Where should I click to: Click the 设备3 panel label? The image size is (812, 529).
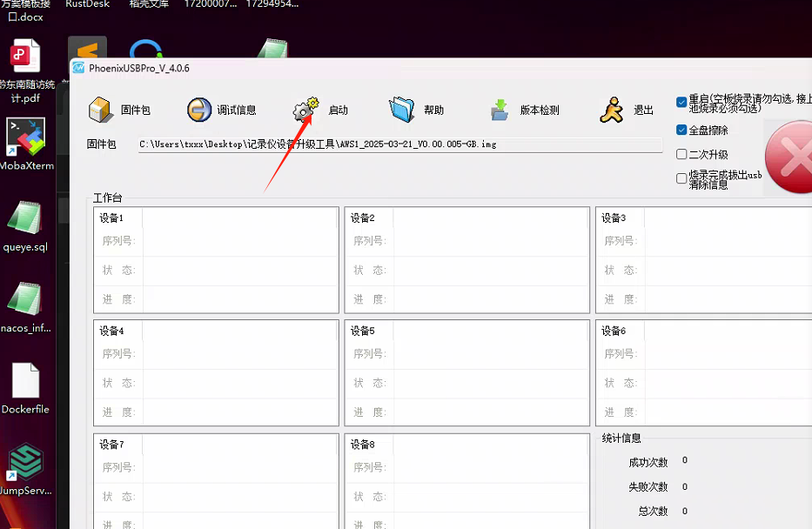coord(614,218)
